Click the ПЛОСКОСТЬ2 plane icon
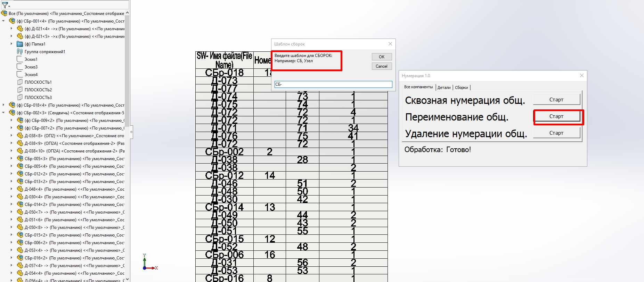Image resolution: width=644 pixels, height=282 pixels. point(20,90)
